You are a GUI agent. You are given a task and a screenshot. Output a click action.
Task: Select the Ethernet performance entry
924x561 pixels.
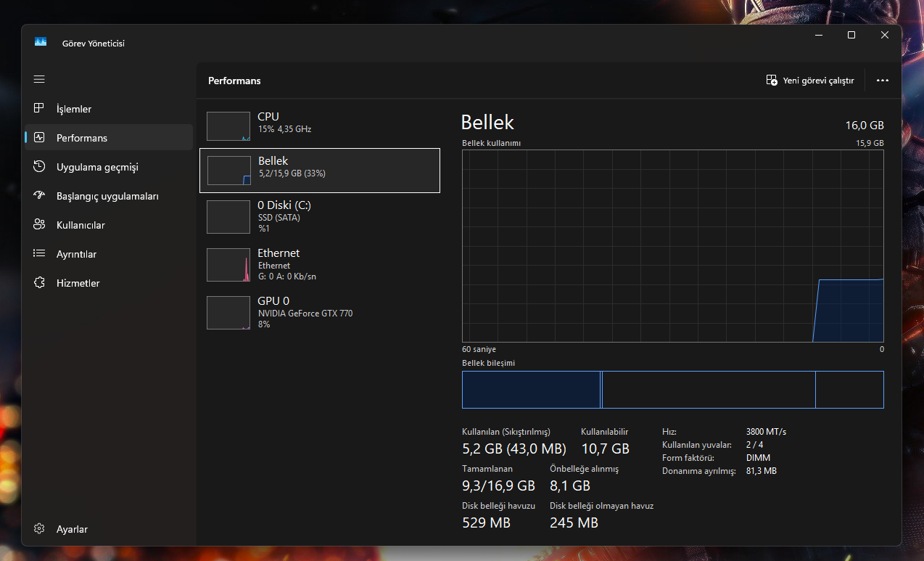[x=320, y=264]
